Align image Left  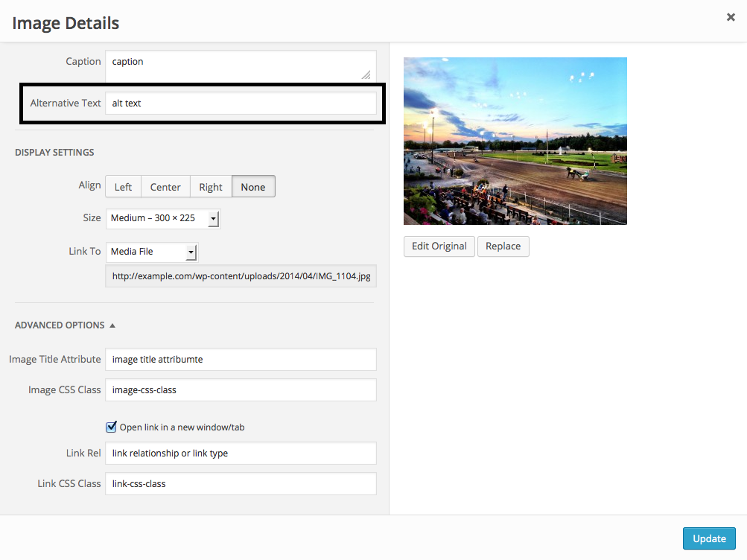[x=123, y=187]
